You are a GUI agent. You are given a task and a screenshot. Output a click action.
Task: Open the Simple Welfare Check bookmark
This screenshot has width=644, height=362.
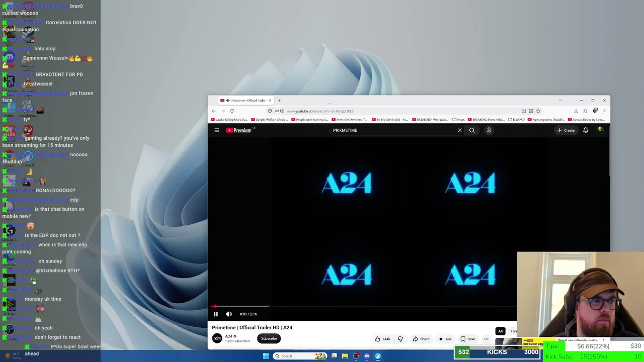269,120
